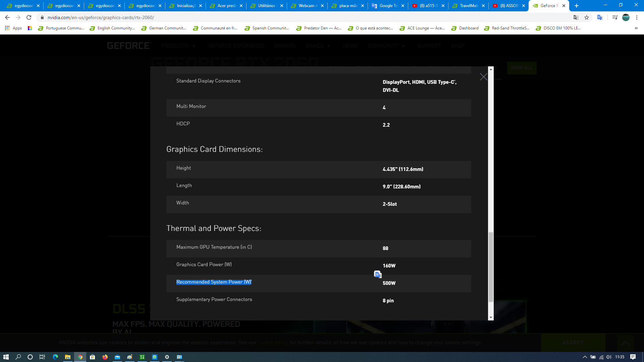
Task: Show hidden system tray icons
Action: pos(585,357)
